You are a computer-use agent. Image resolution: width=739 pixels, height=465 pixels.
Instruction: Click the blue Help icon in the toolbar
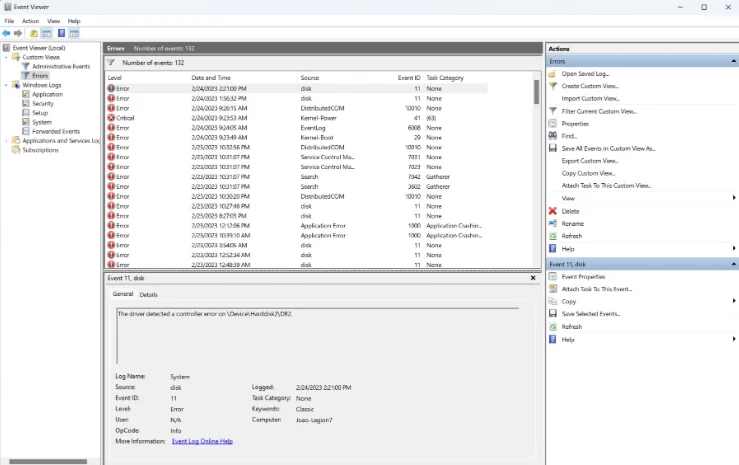click(x=61, y=33)
